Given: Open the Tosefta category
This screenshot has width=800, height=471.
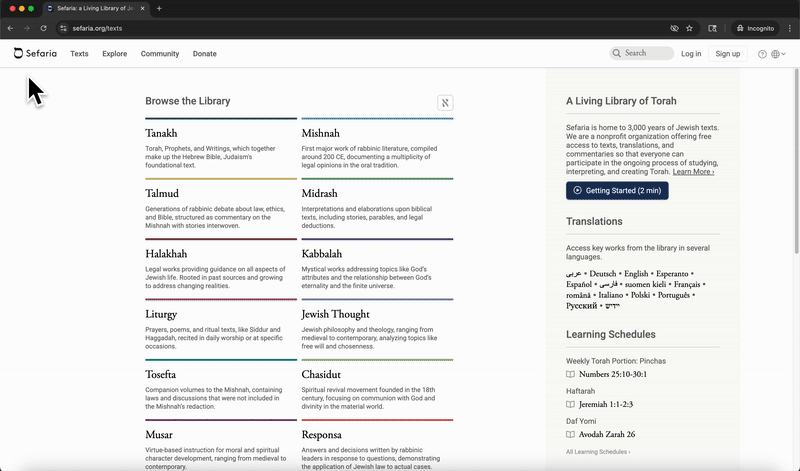Looking at the screenshot, I should tap(160, 375).
